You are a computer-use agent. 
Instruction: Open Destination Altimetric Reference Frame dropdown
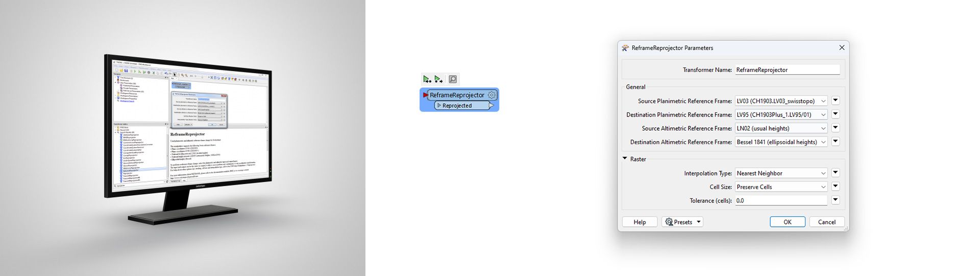[x=780, y=142]
